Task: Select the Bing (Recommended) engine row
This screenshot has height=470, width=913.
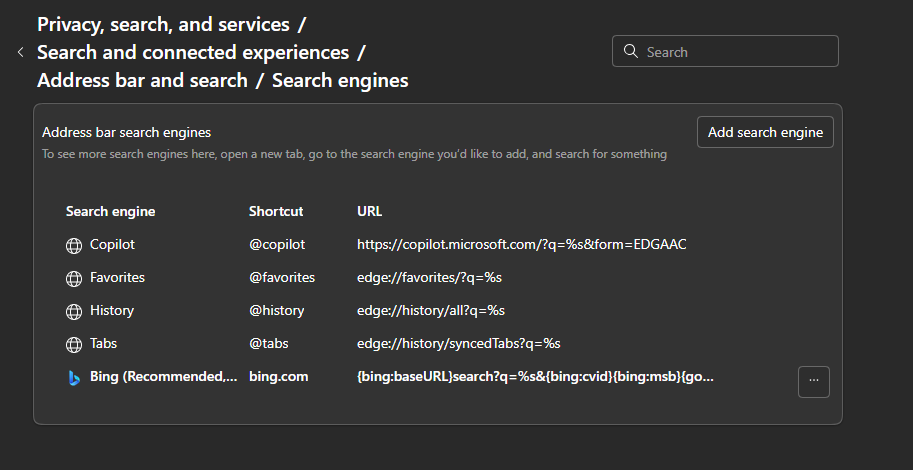Action: (160, 377)
